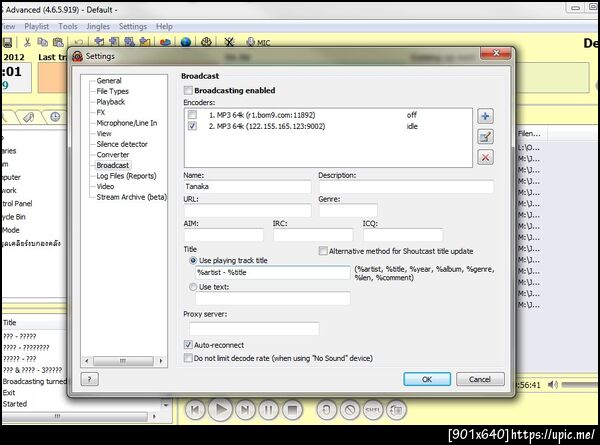Screen dimensions: 600x445
Task: Click the octagonal icon left of the crossed tools
Action: [206, 42]
